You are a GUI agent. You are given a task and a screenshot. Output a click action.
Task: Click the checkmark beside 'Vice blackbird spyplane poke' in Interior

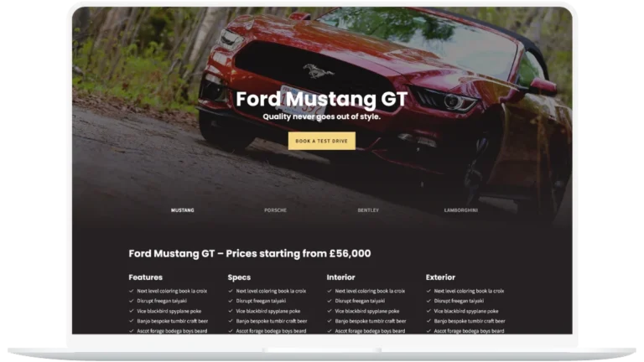[330, 311]
